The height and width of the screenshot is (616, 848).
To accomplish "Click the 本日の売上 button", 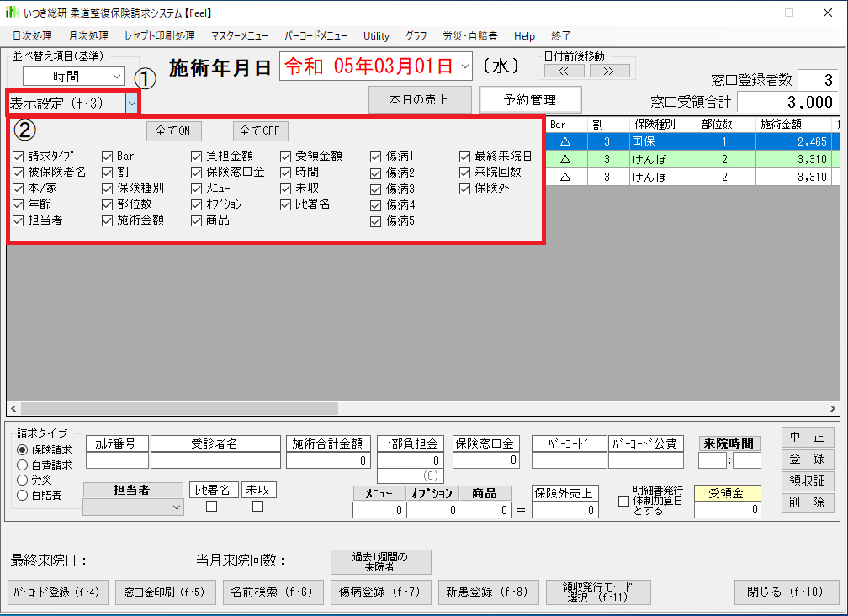I will [418, 99].
